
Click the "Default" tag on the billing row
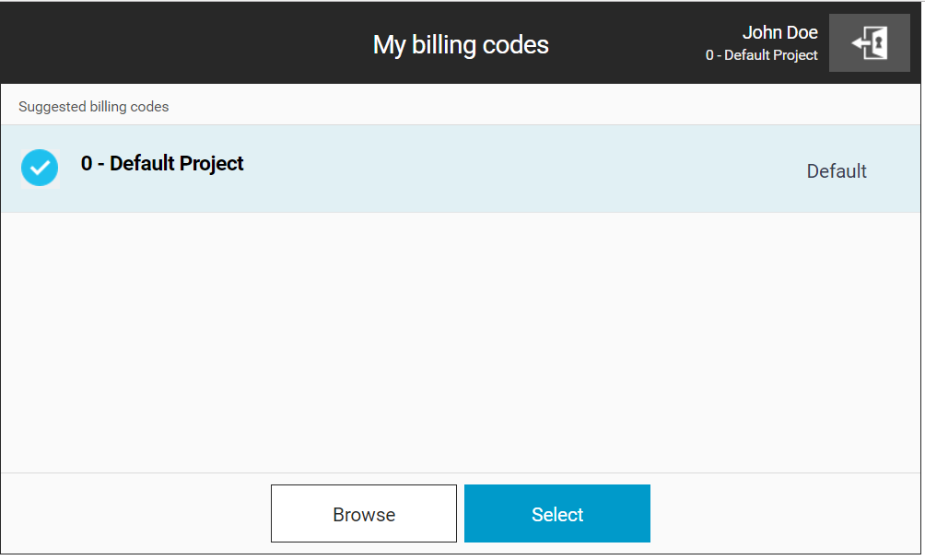point(837,171)
